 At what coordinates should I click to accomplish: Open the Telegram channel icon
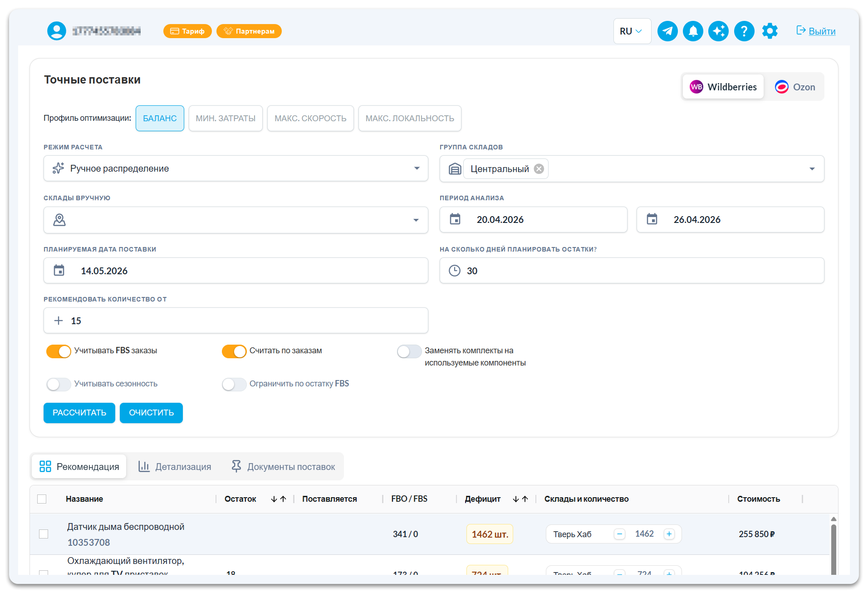pyautogui.click(x=667, y=31)
